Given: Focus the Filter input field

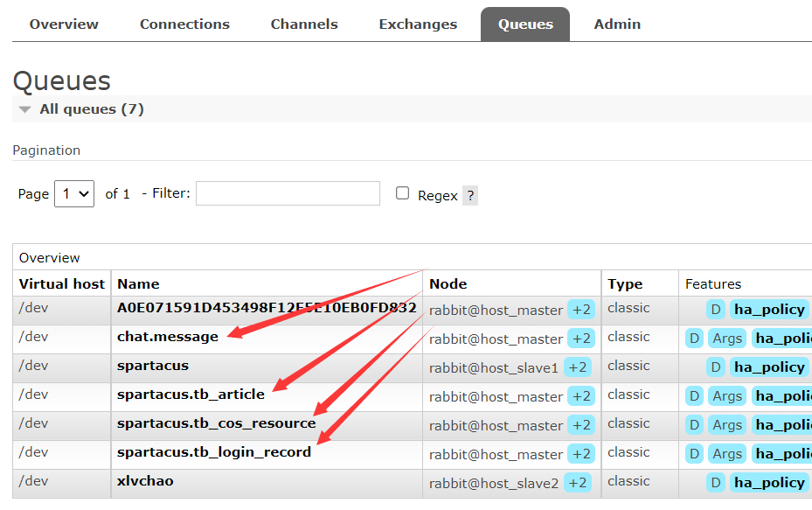Looking at the screenshot, I should click(288, 193).
